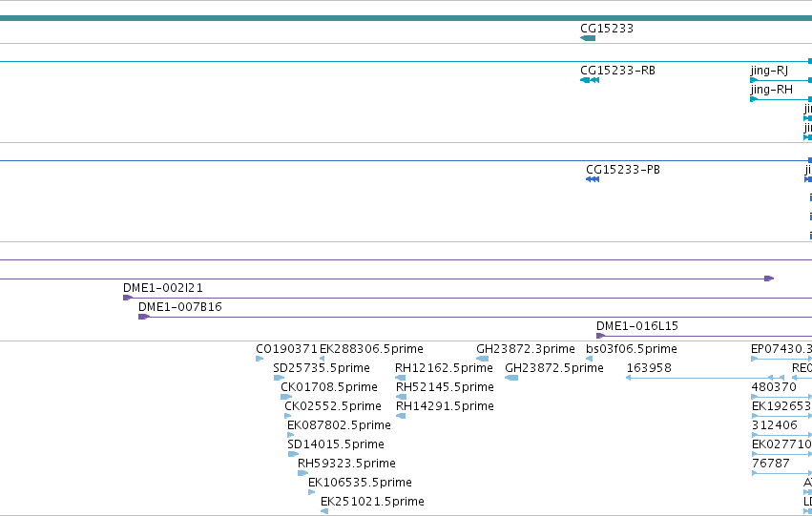Click the RH52145.5prime label

pos(445,387)
